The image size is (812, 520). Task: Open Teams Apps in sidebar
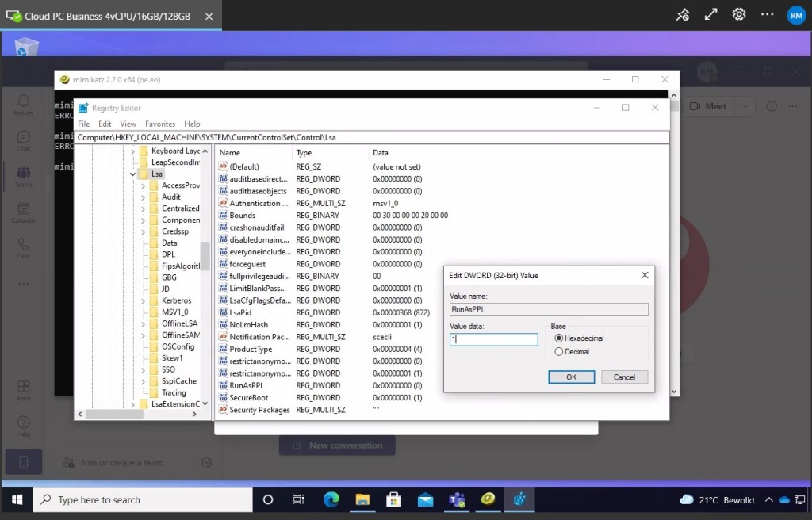[x=23, y=391]
